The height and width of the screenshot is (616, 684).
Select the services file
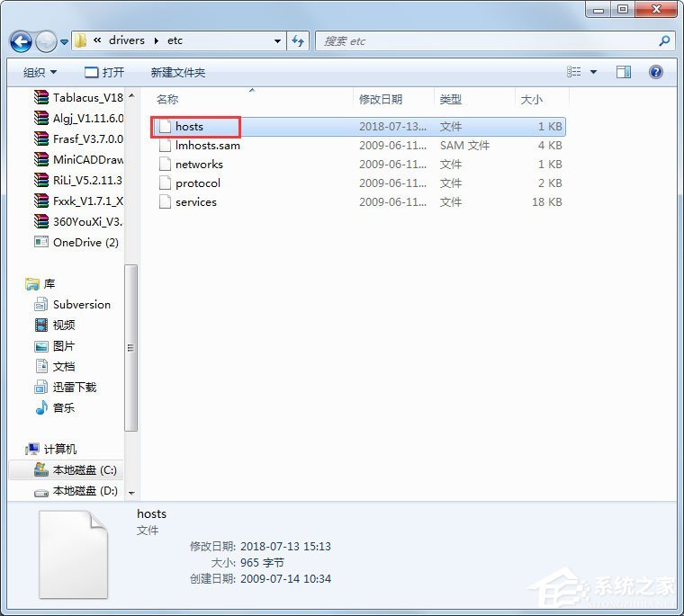[x=195, y=201]
